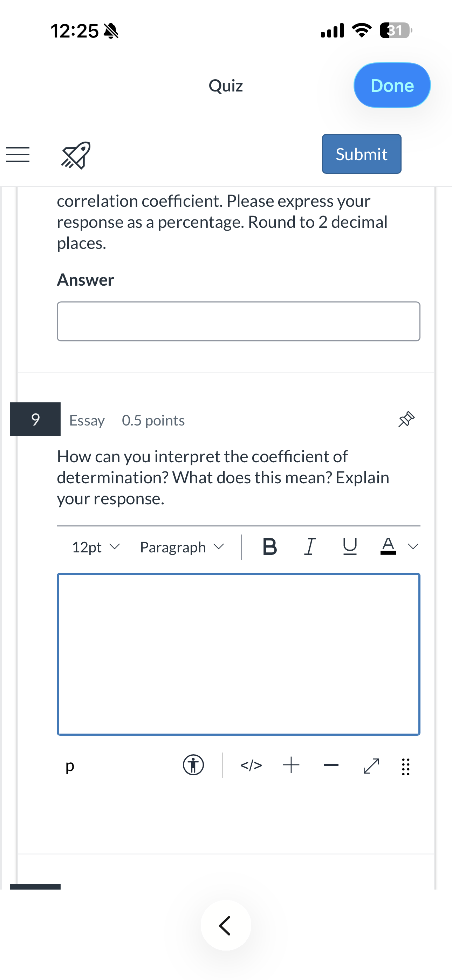This screenshot has width=452, height=980.
Task: Open the accessibility checker icon
Action: tap(193, 765)
